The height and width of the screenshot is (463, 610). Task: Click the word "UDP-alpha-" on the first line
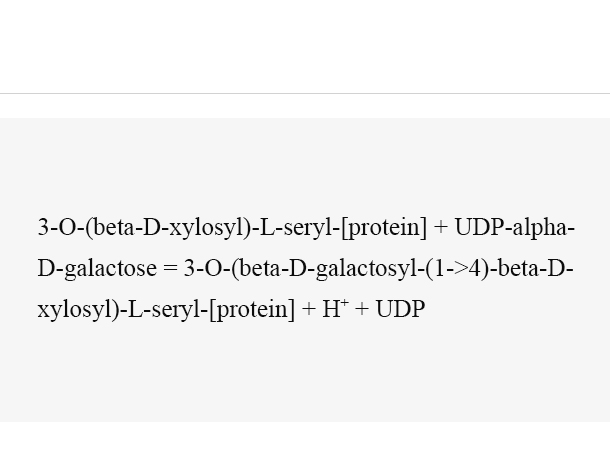[515, 227]
